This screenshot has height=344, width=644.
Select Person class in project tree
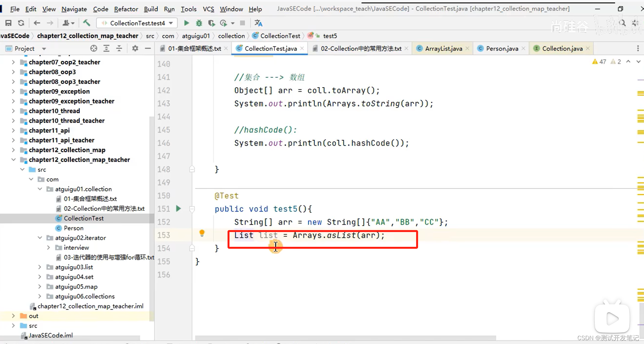[x=73, y=228]
